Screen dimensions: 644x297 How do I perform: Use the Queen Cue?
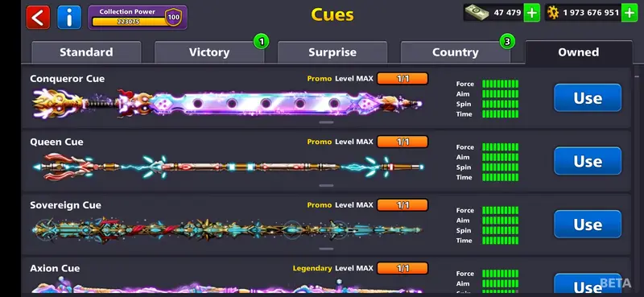[588, 161]
